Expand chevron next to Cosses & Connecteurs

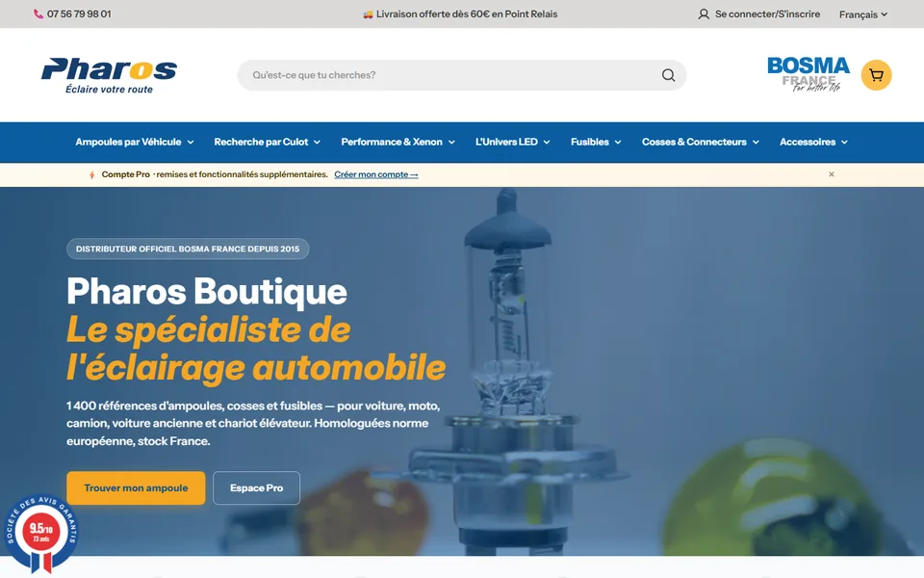(756, 143)
